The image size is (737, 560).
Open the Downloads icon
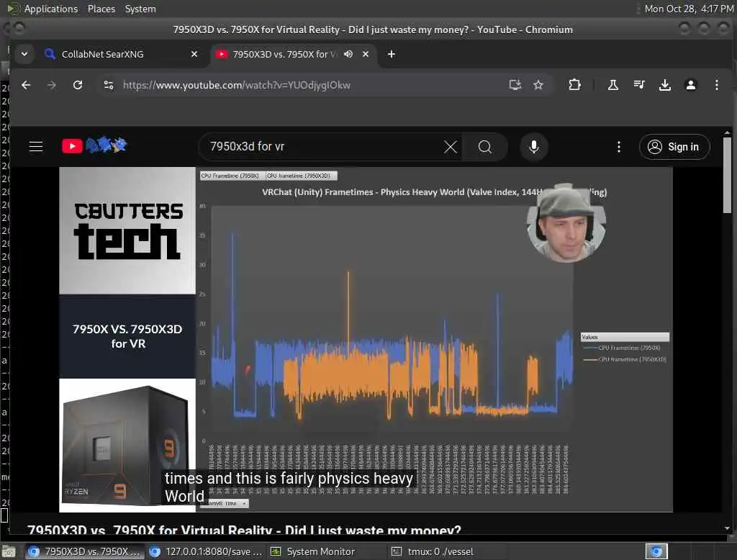click(x=664, y=85)
